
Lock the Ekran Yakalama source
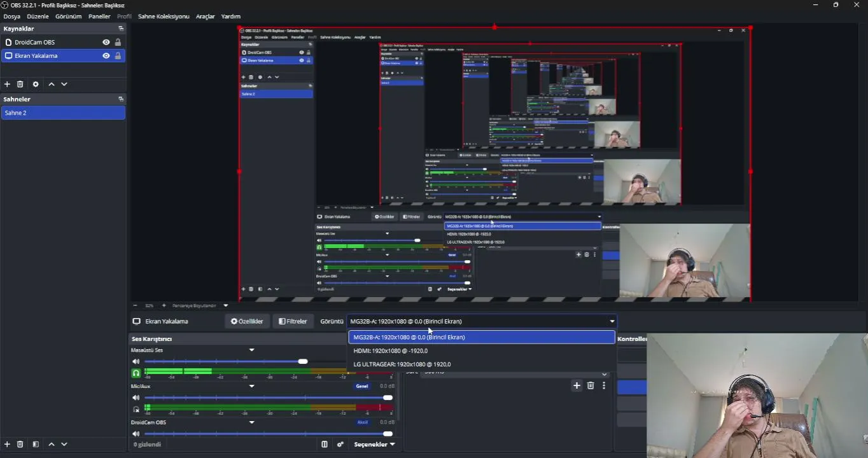coord(118,55)
